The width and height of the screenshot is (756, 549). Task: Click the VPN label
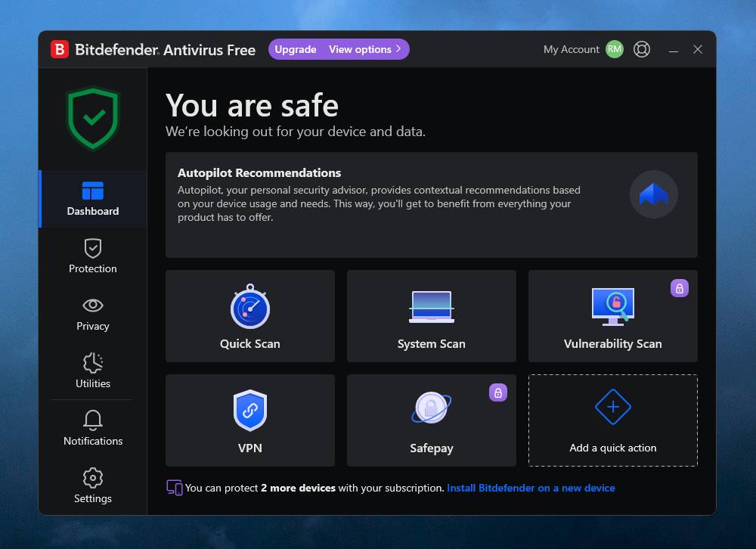[x=249, y=448]
